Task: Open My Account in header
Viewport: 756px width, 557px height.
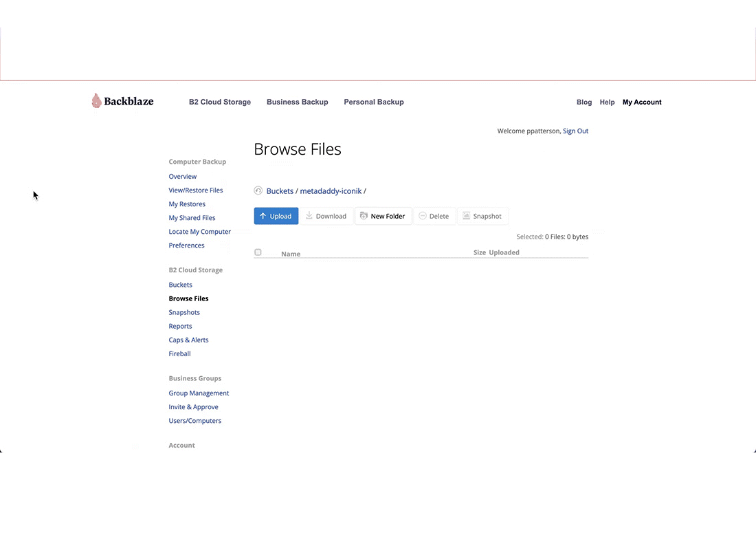Action: pos(642,102)
